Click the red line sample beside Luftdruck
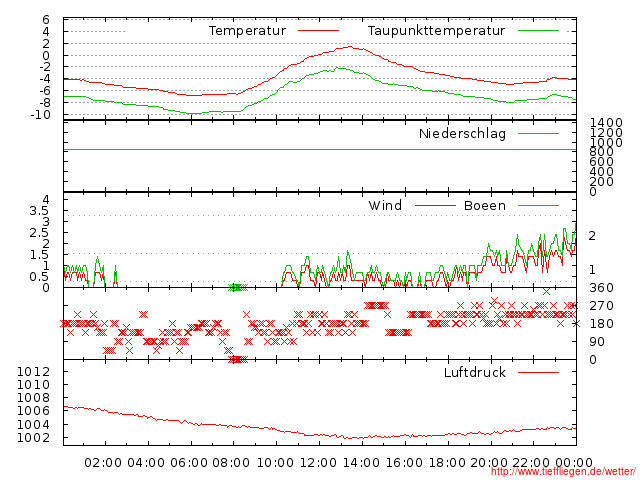Image resolution: width=640 pixels, height=480 pixels. (x=538, y=372)
